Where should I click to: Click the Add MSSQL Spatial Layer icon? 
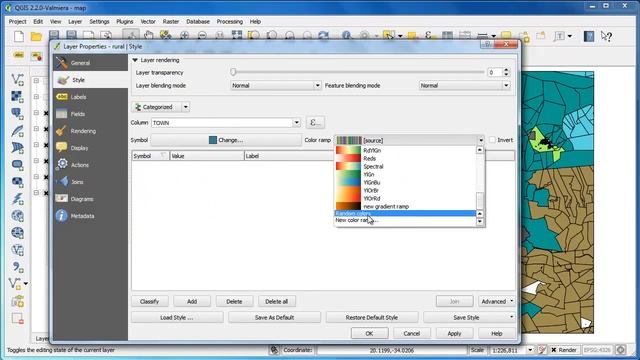coord(17,147)
